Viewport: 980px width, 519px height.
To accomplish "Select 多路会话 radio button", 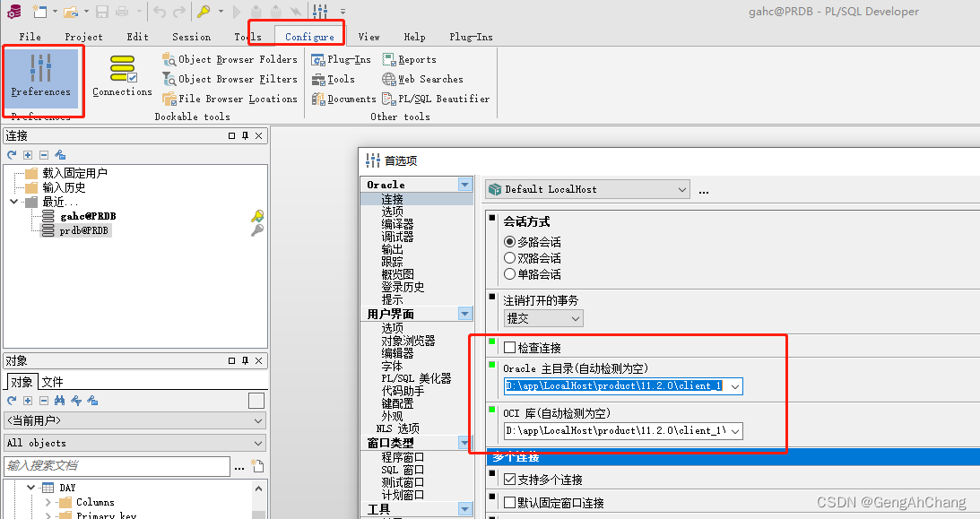I will click(509, 242).
